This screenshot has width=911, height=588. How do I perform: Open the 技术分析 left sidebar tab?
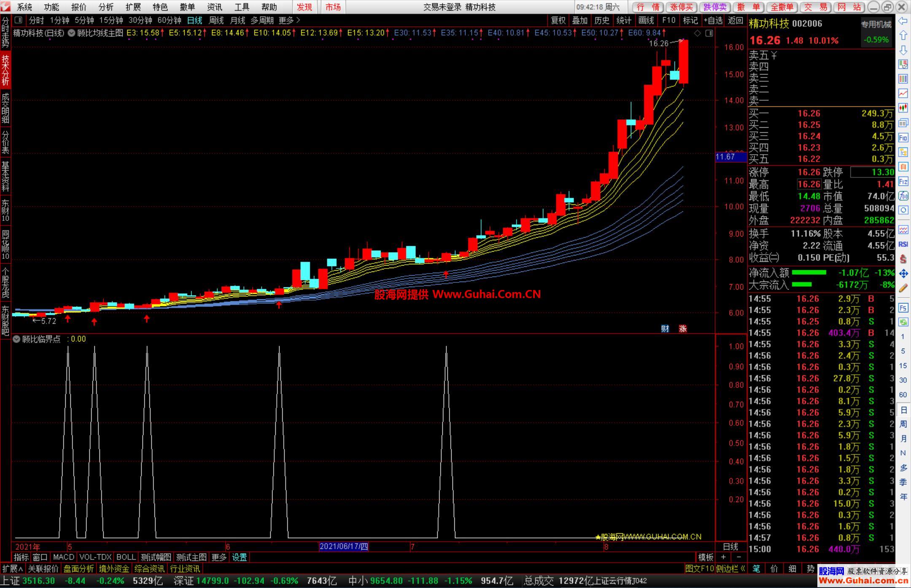5,70
